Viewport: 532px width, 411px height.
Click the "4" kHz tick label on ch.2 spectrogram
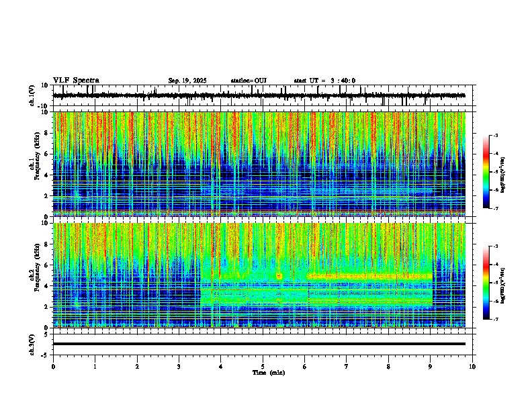46,286
